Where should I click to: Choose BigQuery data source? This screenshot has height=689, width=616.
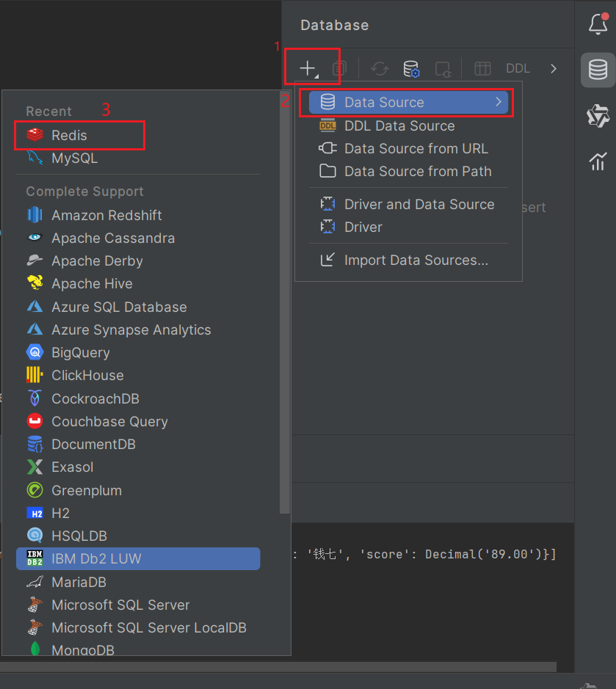(x=138, y=352)
